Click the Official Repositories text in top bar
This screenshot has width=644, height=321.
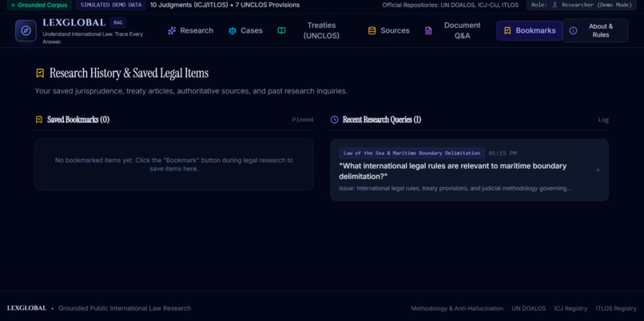pos(450,5)
